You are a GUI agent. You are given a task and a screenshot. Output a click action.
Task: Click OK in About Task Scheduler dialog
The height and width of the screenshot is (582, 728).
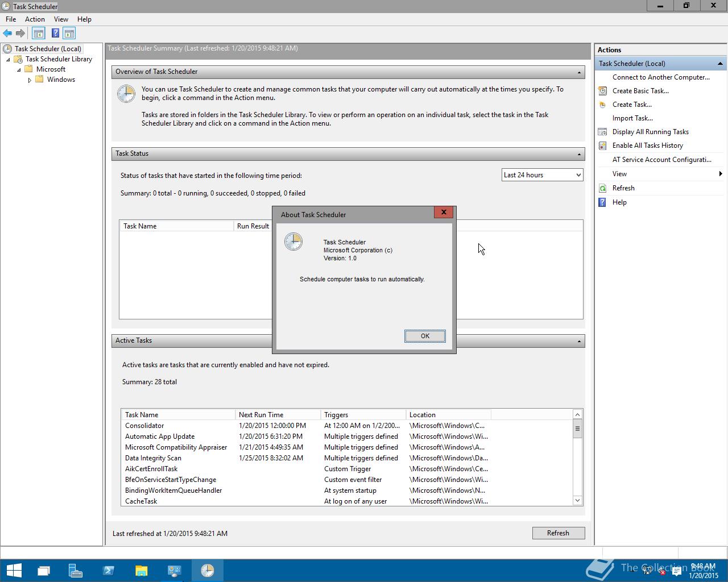click(x=425, y=336)
